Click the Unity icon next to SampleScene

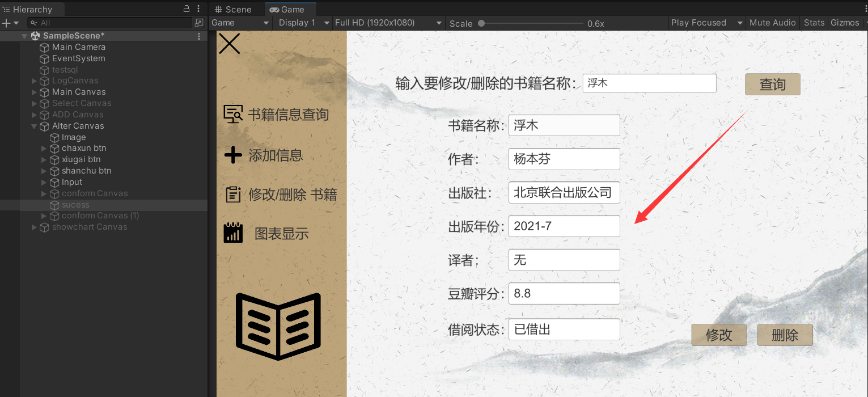point(35,36)
